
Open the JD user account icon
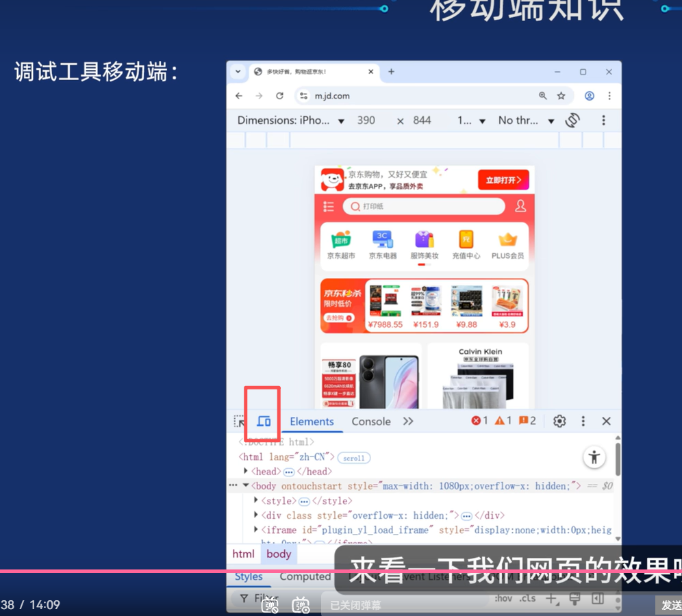click(520, 206)
